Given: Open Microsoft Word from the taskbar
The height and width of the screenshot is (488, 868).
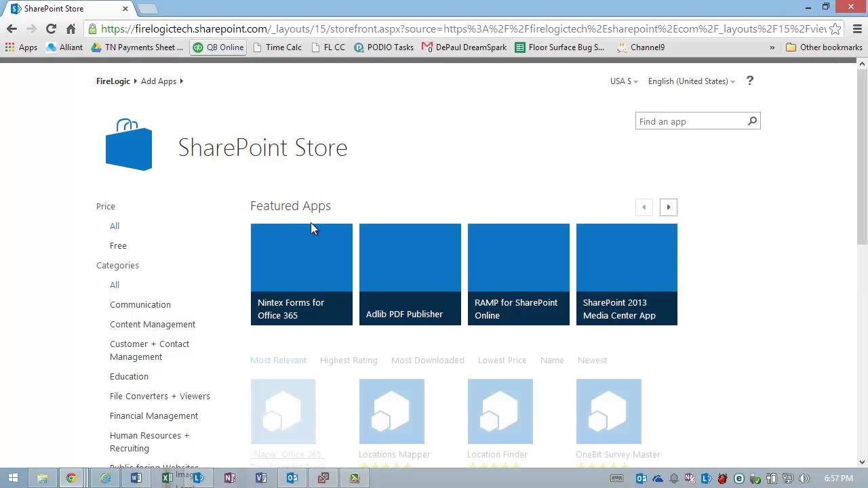Looking at the screenshot, I should pos(136,479).
